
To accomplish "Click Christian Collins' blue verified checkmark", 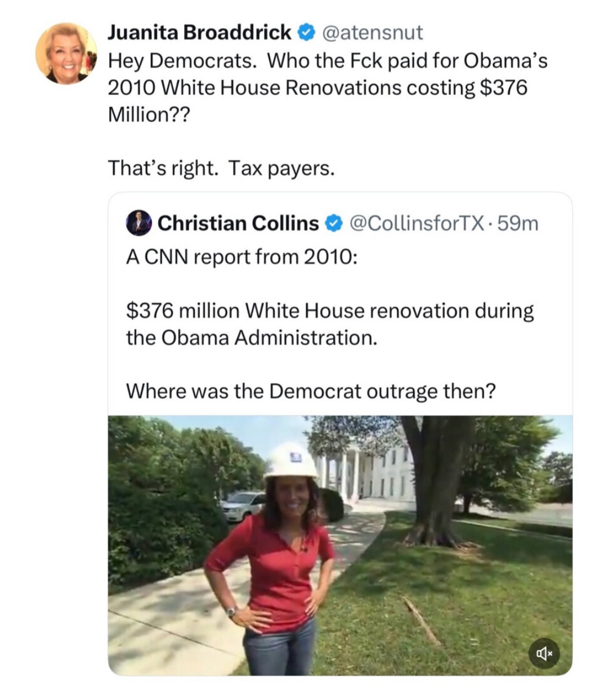I will [333, 223].
